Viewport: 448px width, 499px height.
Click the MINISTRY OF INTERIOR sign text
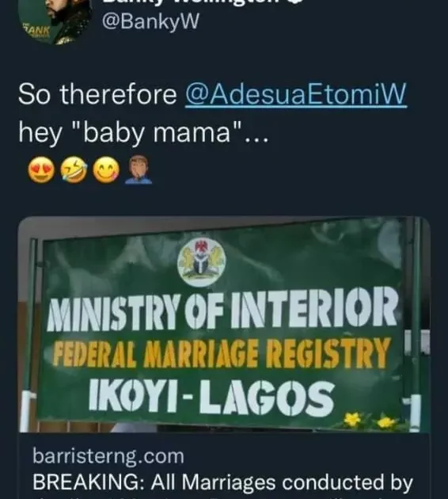[x=222, y=309]
